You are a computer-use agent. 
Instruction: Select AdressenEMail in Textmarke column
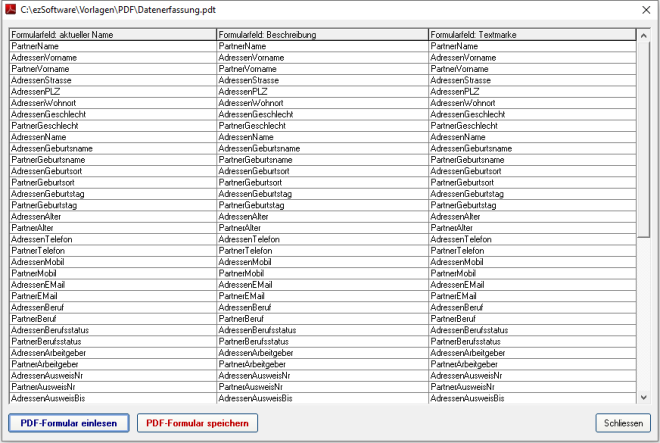532,285
